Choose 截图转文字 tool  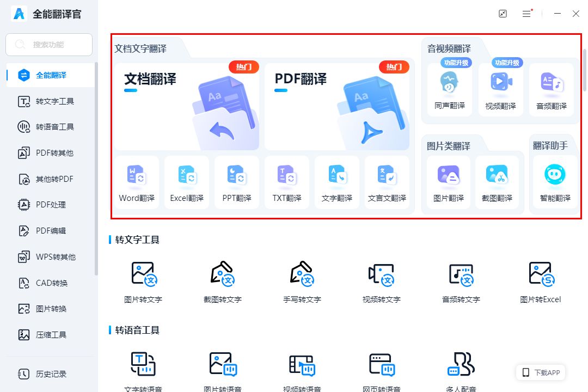point(223,282)
